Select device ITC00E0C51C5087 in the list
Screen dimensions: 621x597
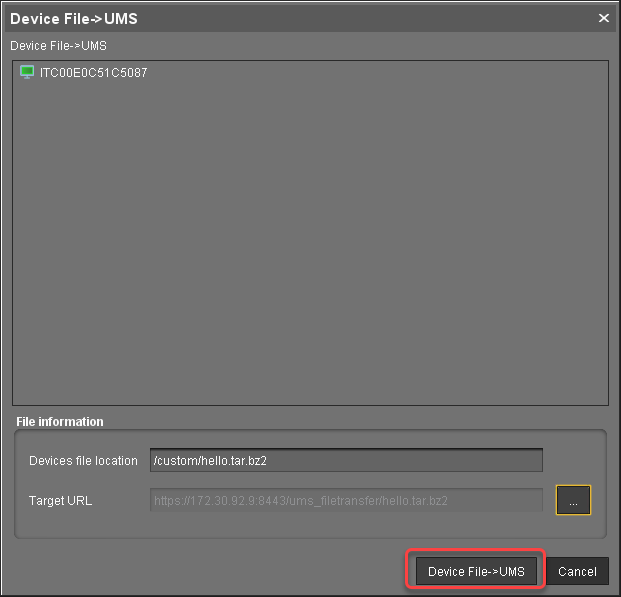click(x=93, y=73)
